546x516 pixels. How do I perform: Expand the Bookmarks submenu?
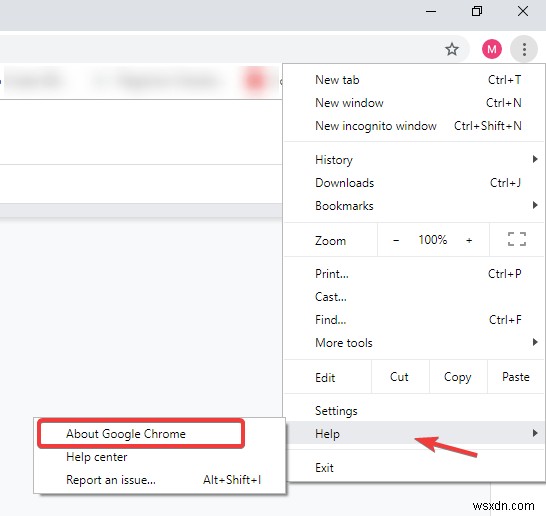[x=414, y=206]
